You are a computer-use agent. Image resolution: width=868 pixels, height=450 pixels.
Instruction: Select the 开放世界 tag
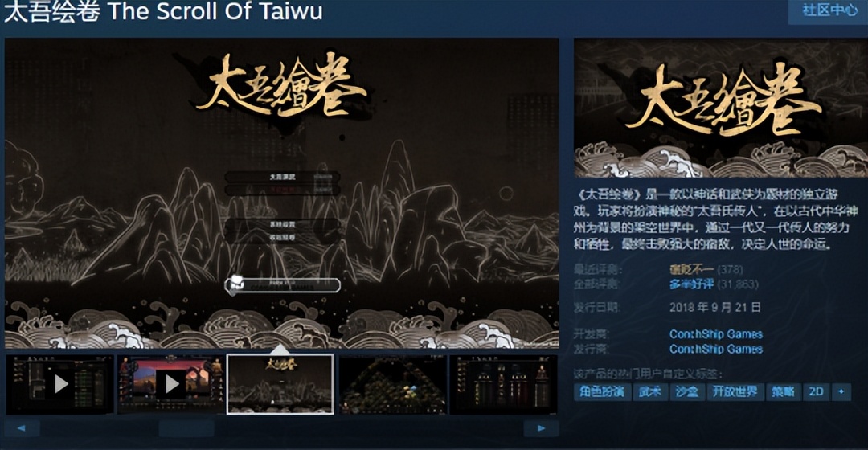click(x=735, y=392)
